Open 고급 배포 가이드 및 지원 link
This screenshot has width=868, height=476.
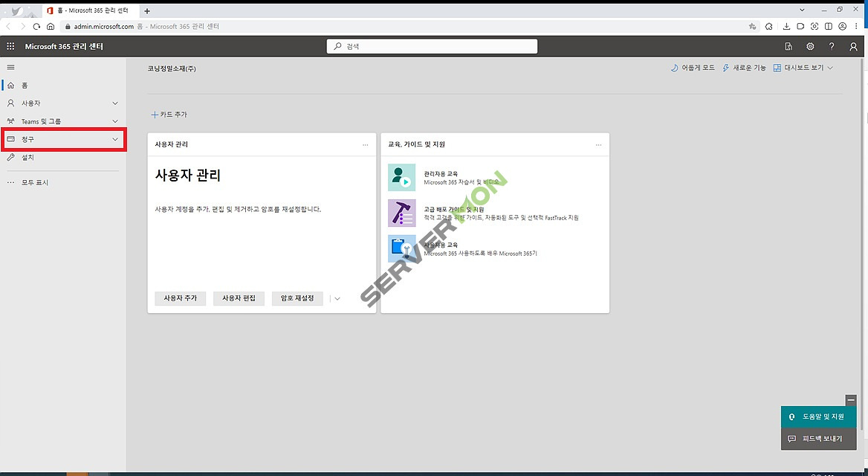coord(454,210)
